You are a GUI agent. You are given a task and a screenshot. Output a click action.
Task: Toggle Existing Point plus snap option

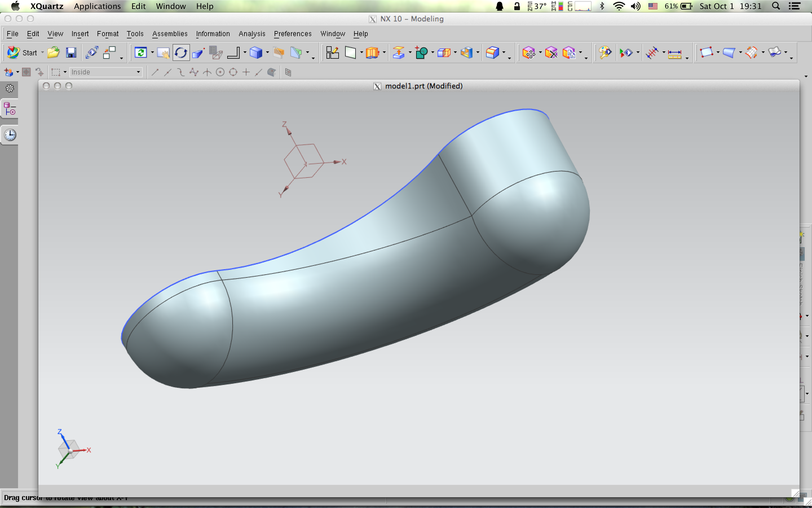246,72
